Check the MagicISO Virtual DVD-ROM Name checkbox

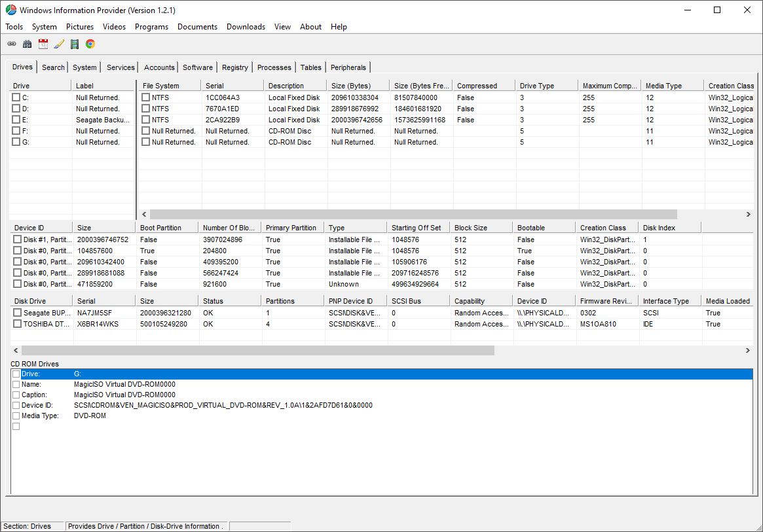coord(16,384)
